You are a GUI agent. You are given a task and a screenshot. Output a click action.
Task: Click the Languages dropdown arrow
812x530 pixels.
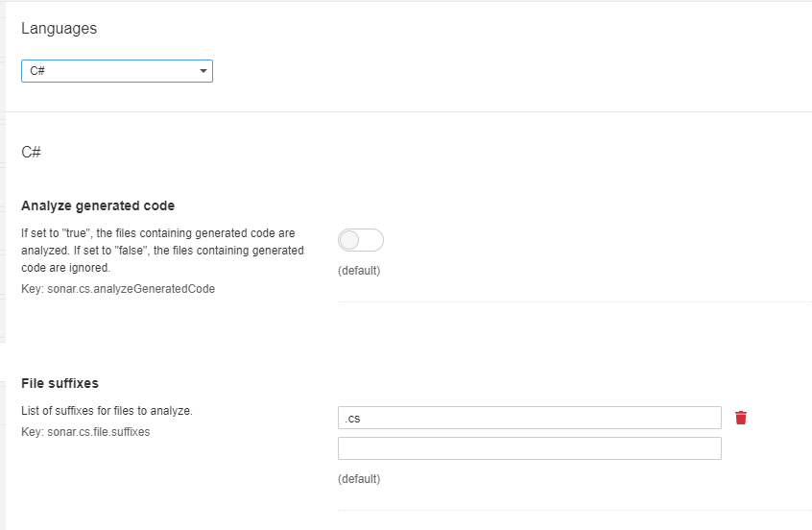[x=203, y=72]
